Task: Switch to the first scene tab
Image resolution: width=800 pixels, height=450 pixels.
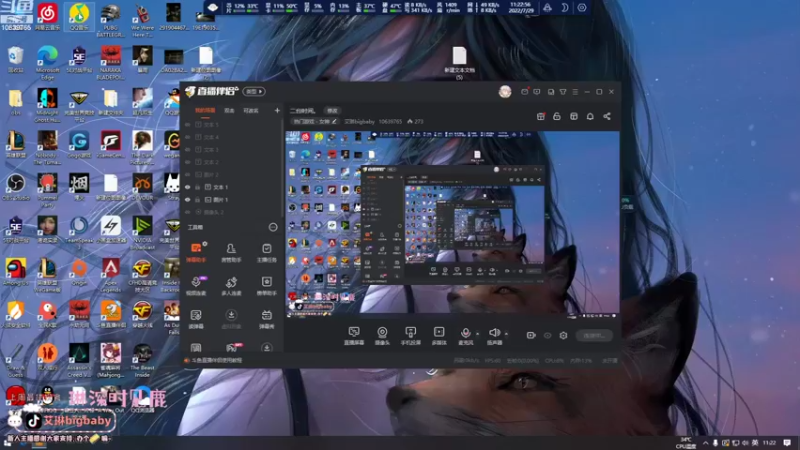Action: pyautogui.click(x=205, y=110)
